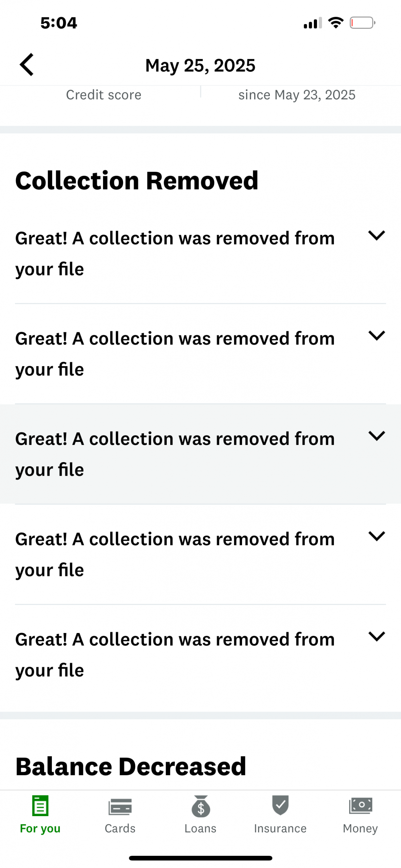
Task: Tap the Insurance shield icon
Action: (x=280, y=805)
